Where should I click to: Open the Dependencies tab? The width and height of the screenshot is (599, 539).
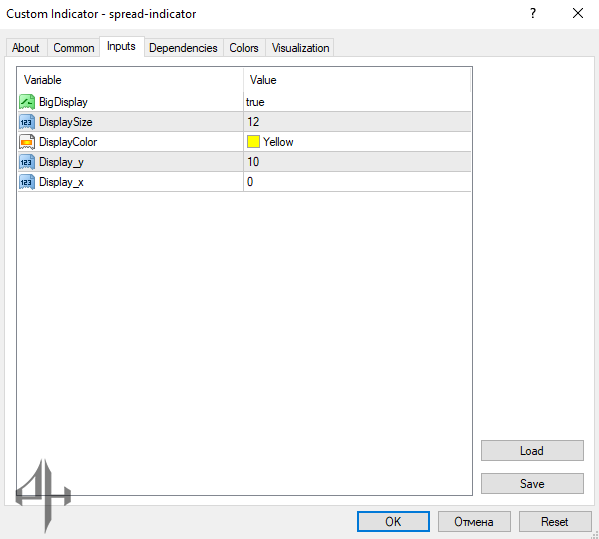point(183,48)
